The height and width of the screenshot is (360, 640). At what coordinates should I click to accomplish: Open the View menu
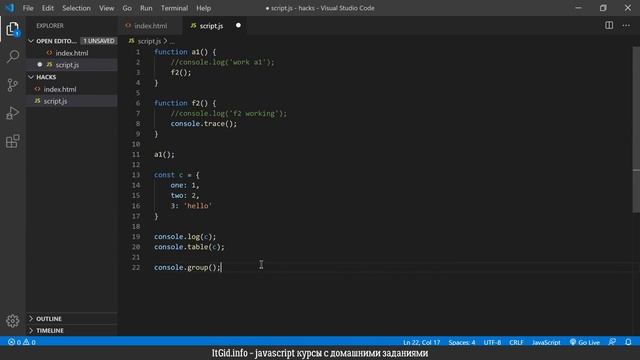tap(107, 8)
